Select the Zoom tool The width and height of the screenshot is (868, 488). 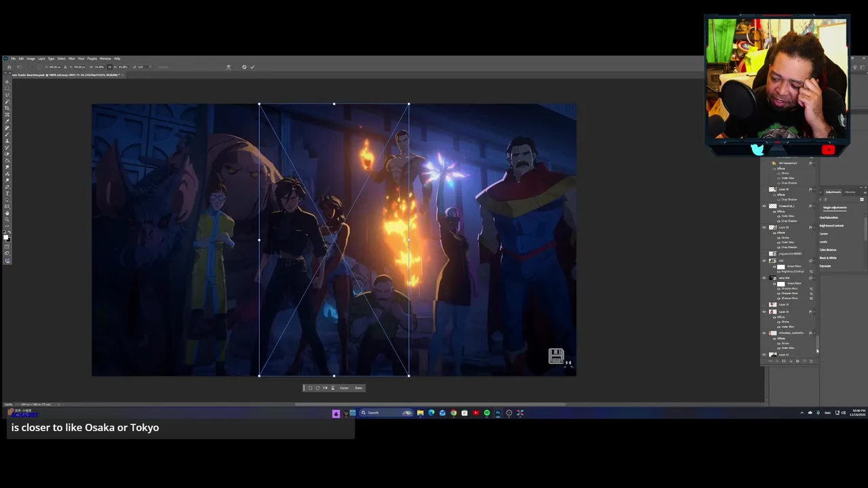coord(7,220)
